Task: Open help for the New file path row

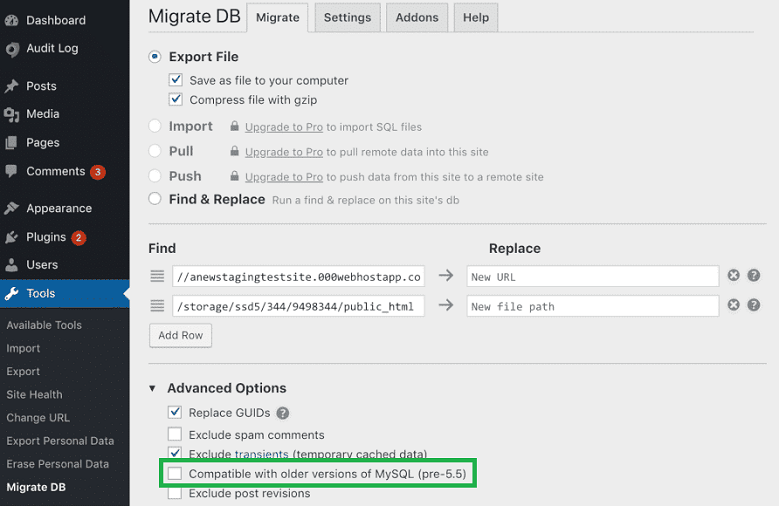Action: (x=754, y=305)
